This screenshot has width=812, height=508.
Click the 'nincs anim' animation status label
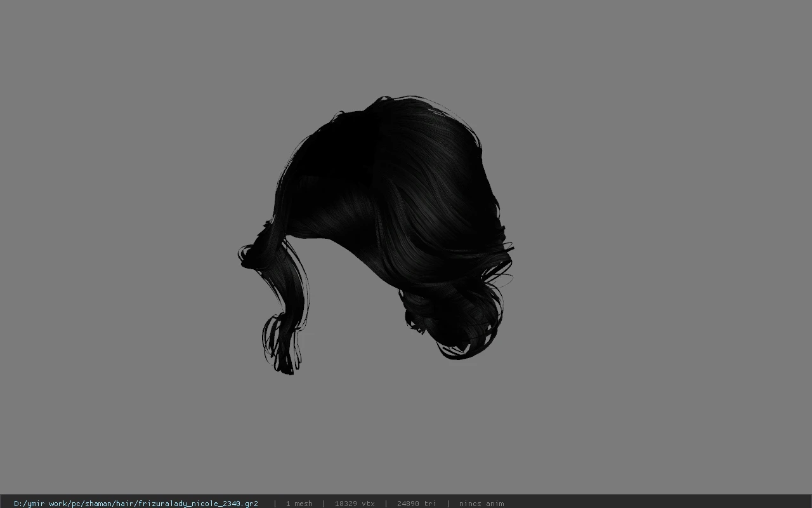[x=481, y=504]
